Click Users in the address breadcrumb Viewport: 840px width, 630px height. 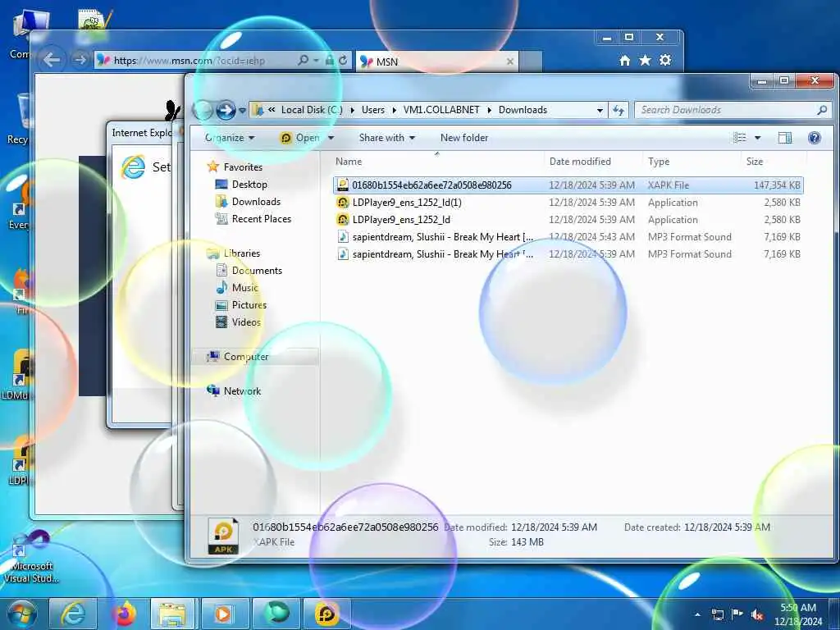pyautogui.click(x=373, y=110)
